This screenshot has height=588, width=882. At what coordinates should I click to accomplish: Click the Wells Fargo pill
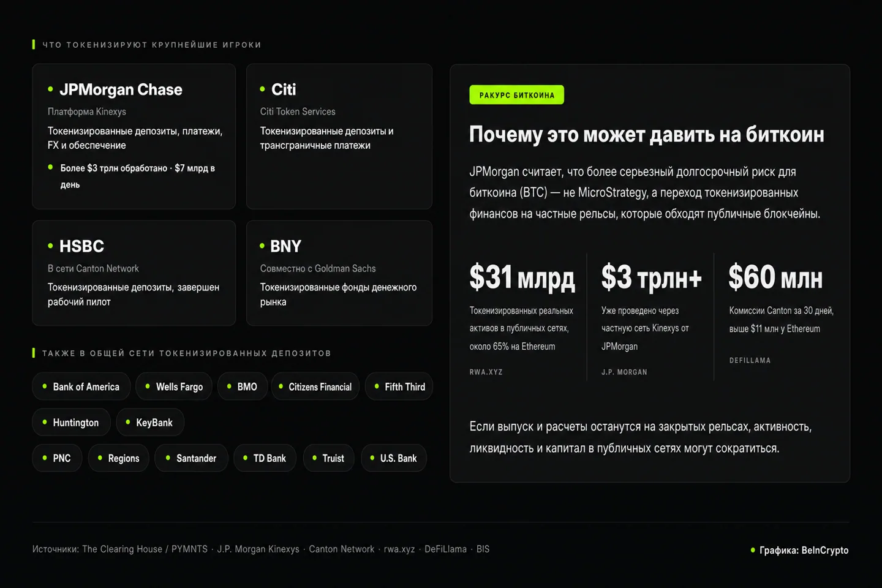174,386
